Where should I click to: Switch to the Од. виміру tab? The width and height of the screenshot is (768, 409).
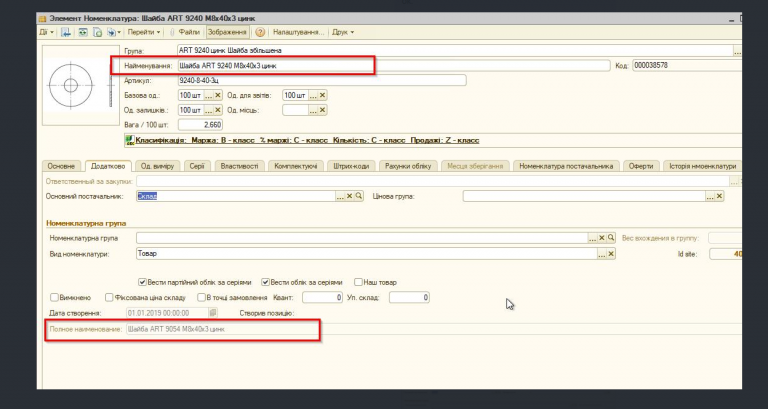157,166
